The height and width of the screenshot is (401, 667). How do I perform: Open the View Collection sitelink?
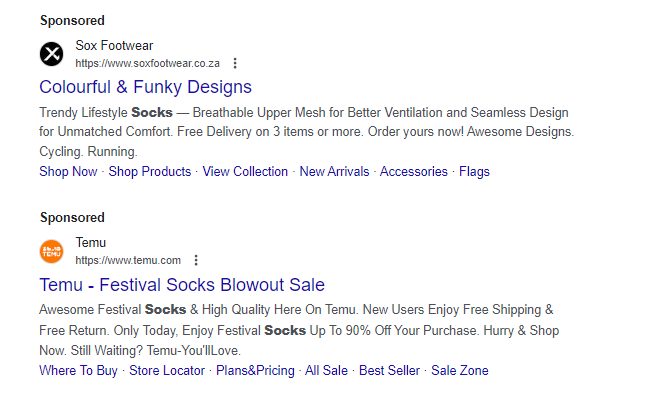[x=245, y=171]
